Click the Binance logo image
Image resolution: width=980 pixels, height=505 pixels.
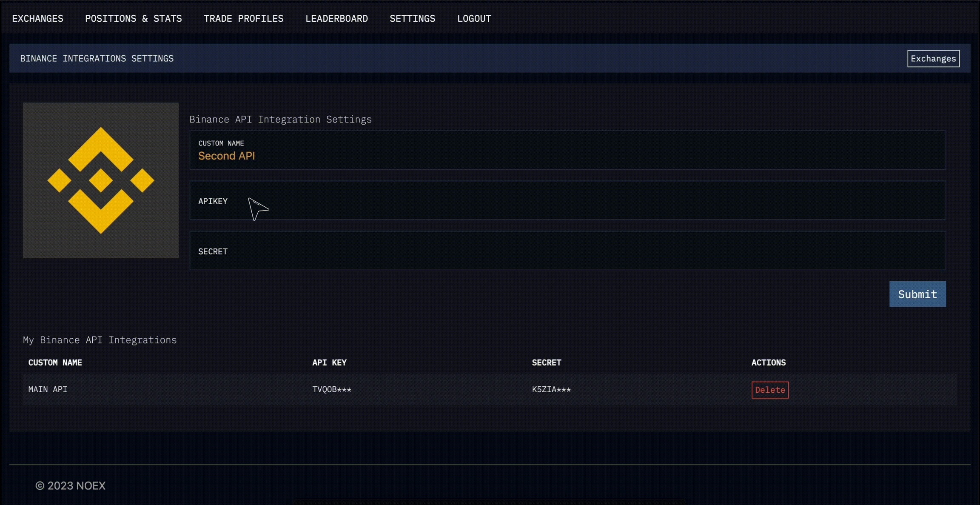(101, 180)
